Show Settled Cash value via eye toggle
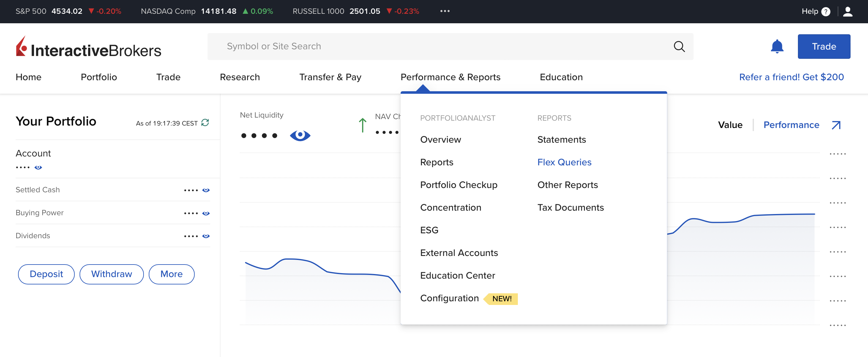Image resolution: width=868 pixels, height=357 pixels. point(206,190)
